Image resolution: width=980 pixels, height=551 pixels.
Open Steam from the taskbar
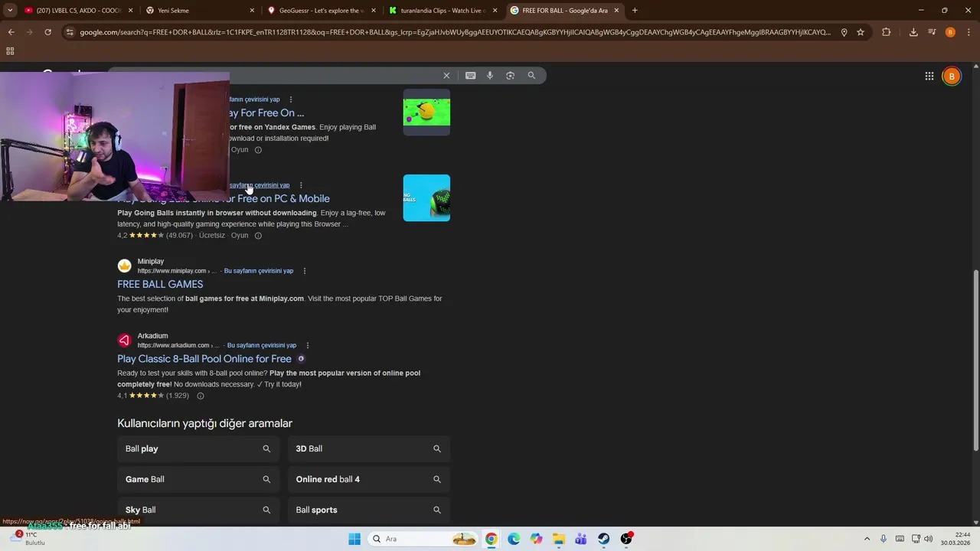pos(604,539)
